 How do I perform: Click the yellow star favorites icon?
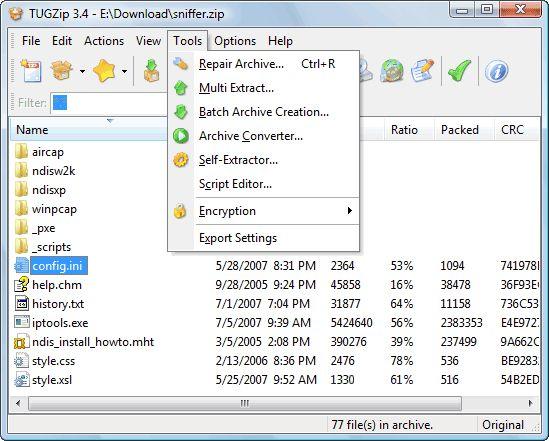[104, 71]
